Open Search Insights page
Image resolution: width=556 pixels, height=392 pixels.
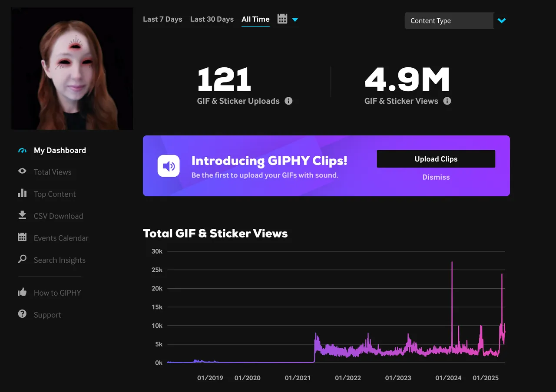(60, 260)
